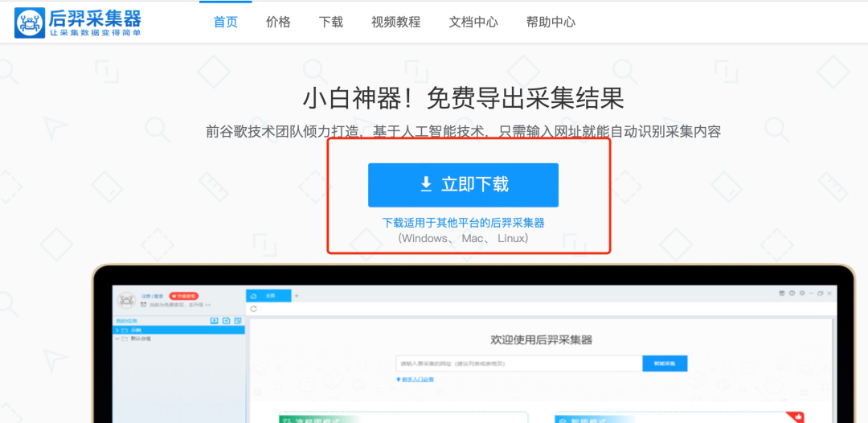Select 文档中心 in the navigation bar
The image size is (868, 423).
pyautogui.click(x=473, y=23)
